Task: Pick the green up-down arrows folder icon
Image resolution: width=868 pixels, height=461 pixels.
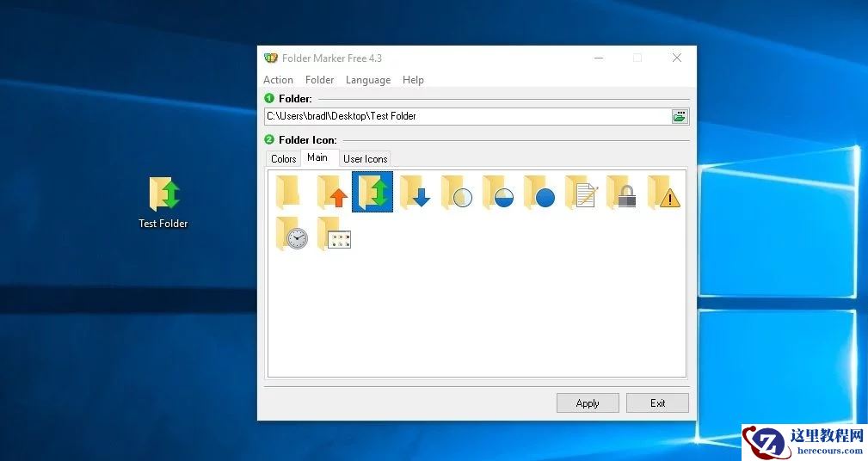Action: 372,192
